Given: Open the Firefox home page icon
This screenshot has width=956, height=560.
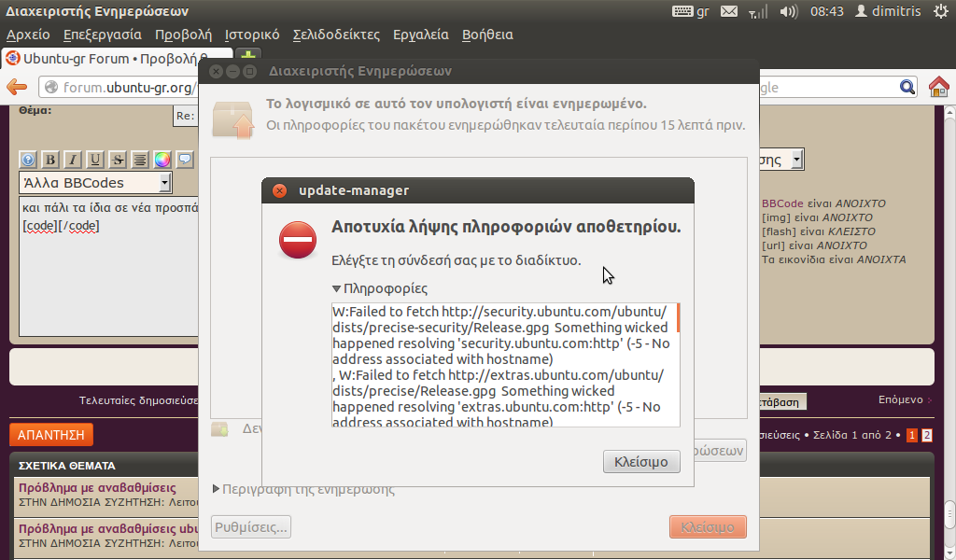Looking at the screenshot, I should 939,87.
